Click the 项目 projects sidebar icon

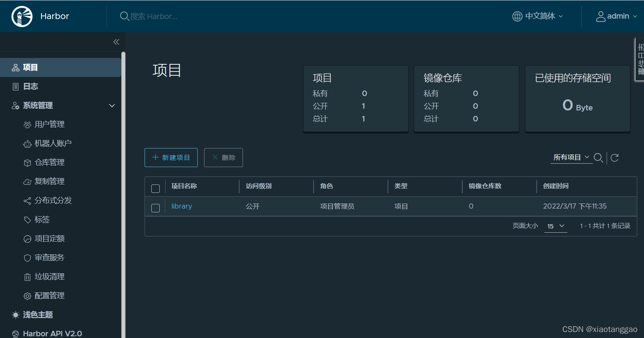point(16,68)
